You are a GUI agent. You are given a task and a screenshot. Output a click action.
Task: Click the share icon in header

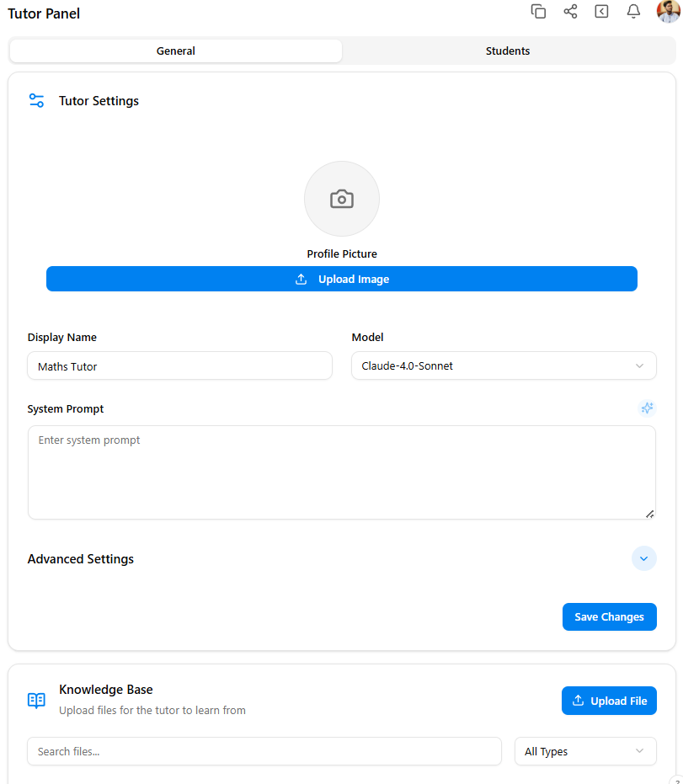tap(570, 12)
